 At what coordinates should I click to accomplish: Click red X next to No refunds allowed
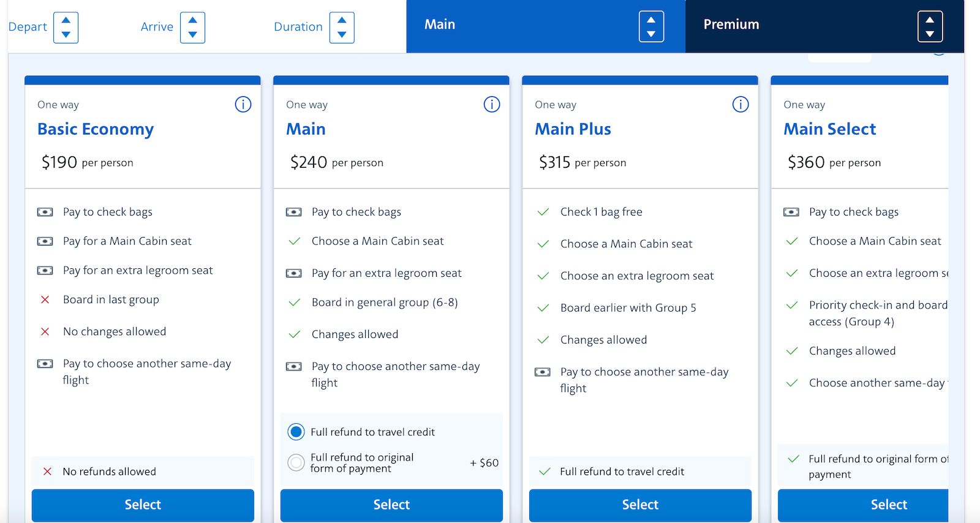pyautogui.click(x=47, y=472)
